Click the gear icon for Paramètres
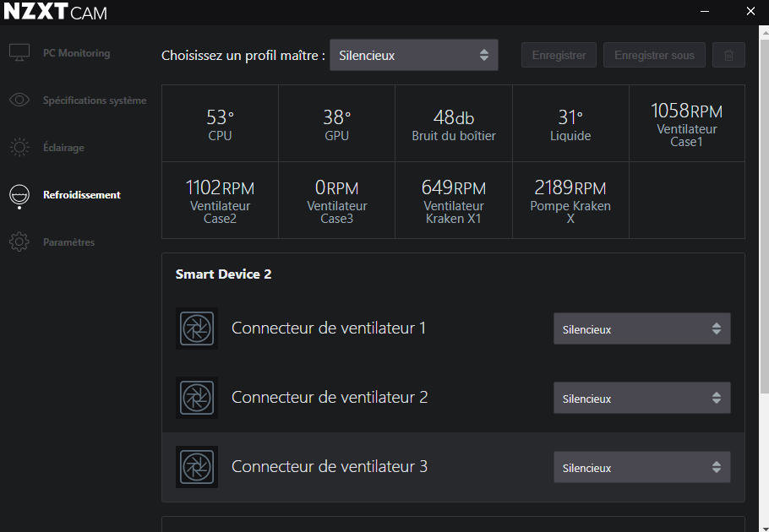The height and width of the screenshot is (532, 769). (x=19, y=242)
